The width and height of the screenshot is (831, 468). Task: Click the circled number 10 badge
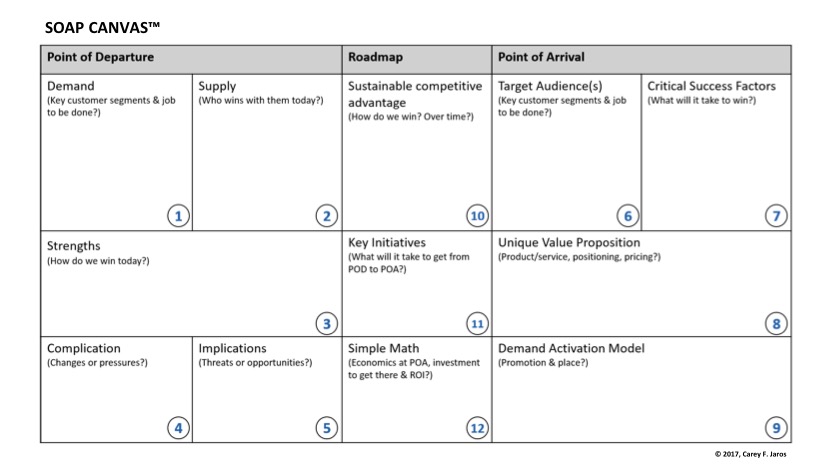(x=477, y=216)
